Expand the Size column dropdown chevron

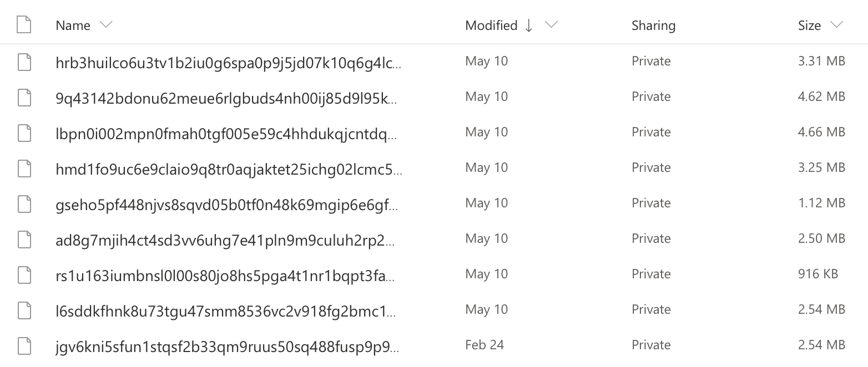[x=836, y=25]
